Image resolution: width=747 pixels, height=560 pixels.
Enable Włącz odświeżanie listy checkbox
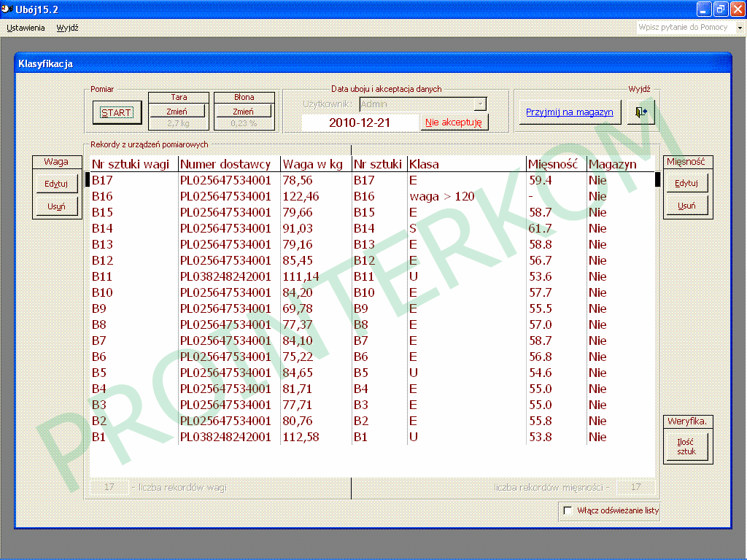pos(568,510)
